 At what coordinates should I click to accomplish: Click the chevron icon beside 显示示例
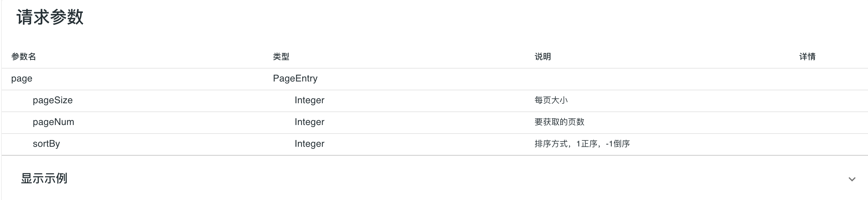(x=852, y=179)
